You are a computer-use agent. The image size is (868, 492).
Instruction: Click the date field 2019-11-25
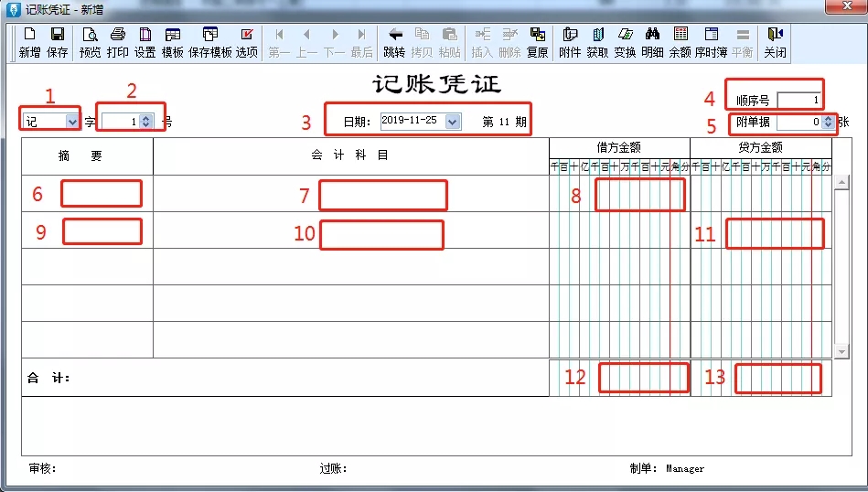413,122
